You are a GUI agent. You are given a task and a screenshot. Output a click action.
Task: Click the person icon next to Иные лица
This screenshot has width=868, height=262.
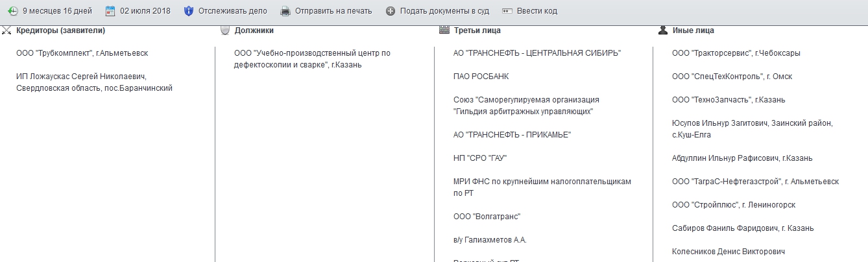[663, 30]
